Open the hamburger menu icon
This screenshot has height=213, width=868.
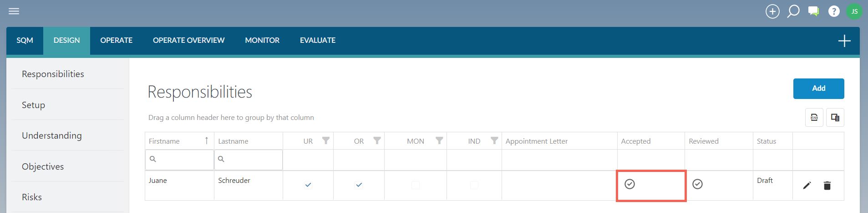click(x=14, y=11)
